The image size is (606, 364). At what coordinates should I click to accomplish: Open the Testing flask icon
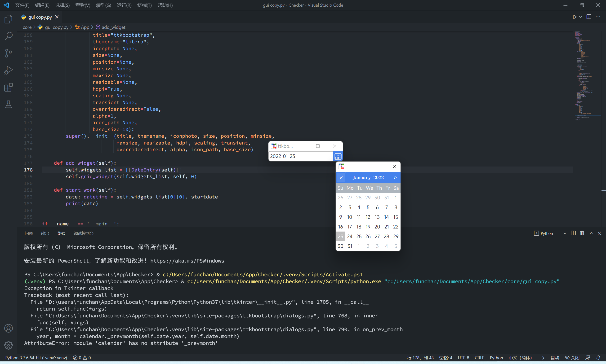coord(9,105)
